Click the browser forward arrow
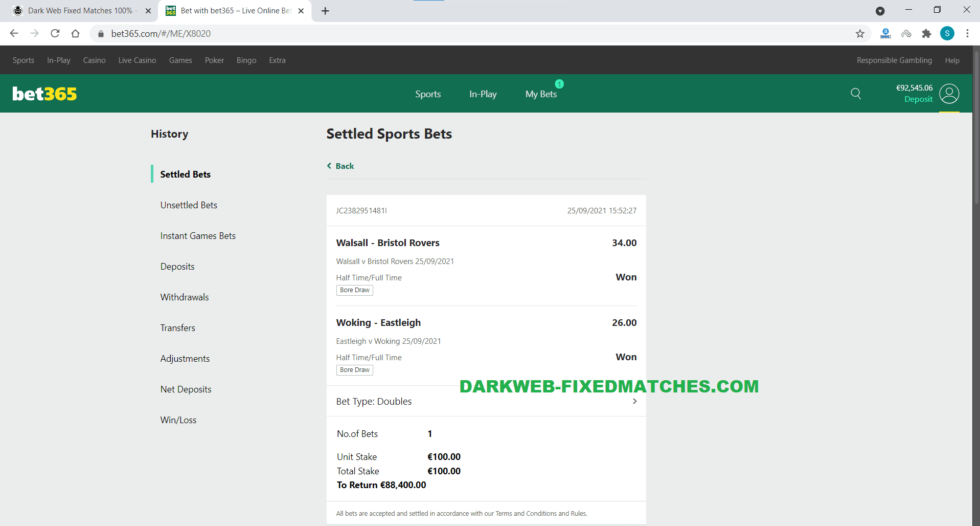 pyautogui.click(x=34, y=33)
